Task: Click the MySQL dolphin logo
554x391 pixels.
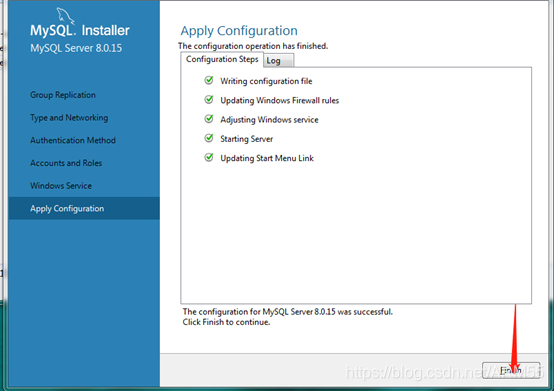Action: (66, 16)
